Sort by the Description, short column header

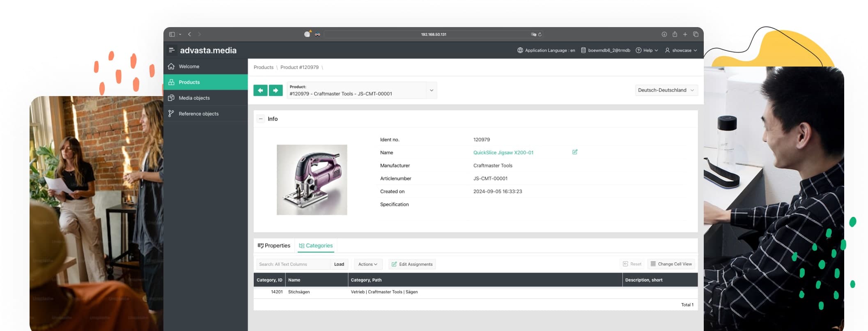[660, 280]
